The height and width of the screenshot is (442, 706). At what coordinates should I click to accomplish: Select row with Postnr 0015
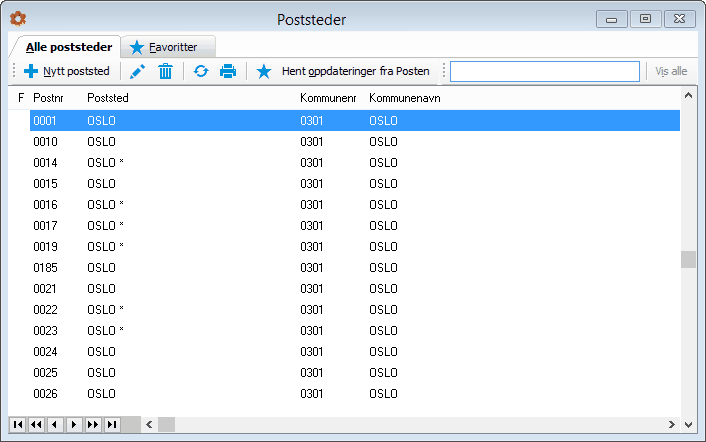click(355, 184)
